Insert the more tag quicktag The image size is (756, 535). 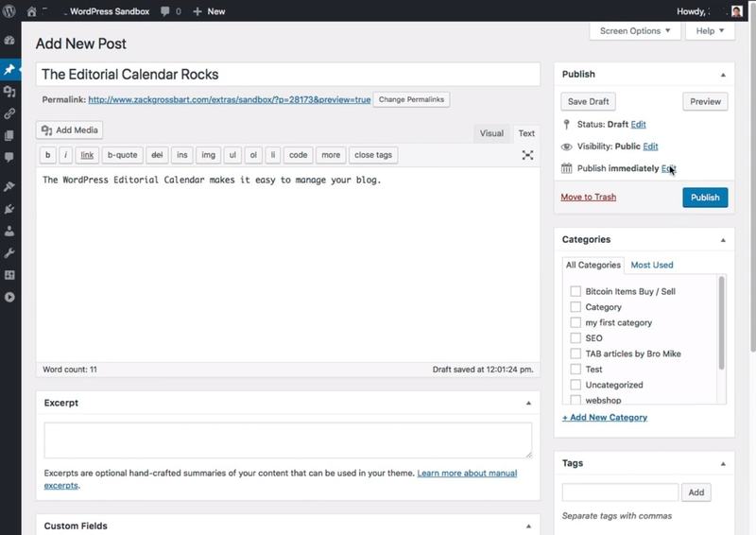tap(331, 155)
